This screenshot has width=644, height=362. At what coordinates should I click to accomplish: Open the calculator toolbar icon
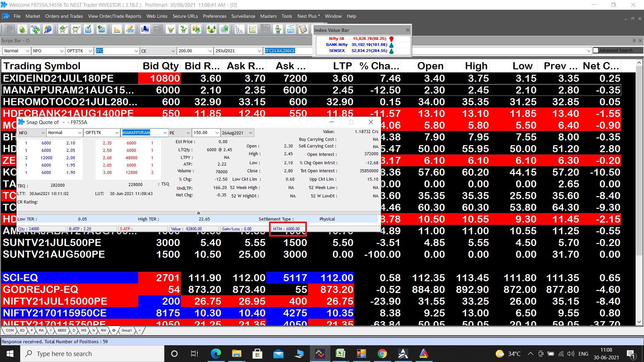(304, 29)
